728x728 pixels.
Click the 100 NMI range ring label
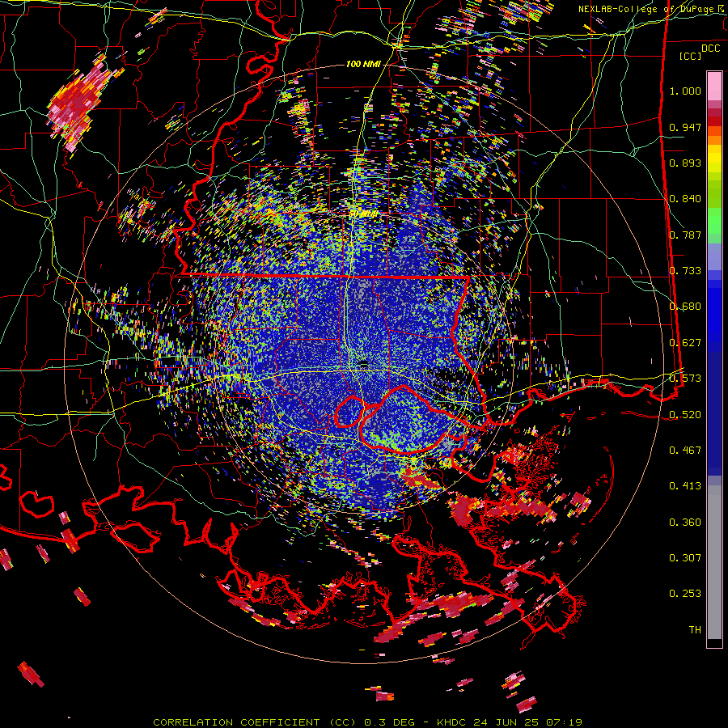pos(363,64)
